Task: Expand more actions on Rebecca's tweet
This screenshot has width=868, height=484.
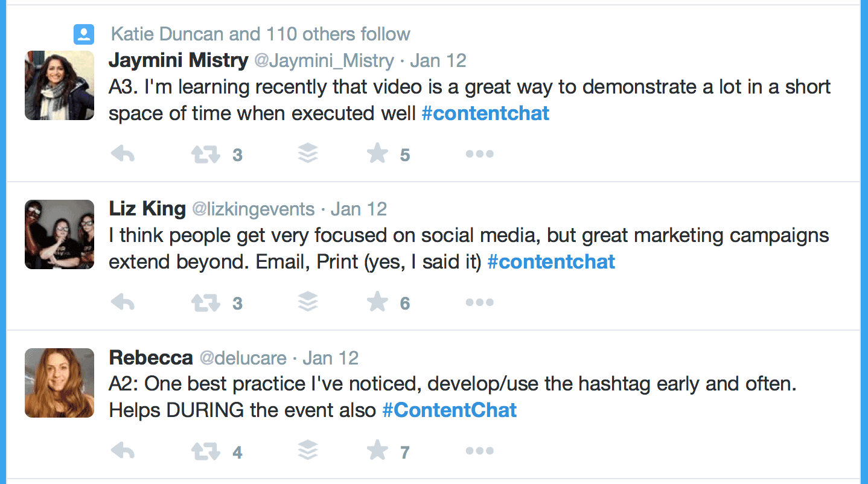Action: (x=480, y=451)
